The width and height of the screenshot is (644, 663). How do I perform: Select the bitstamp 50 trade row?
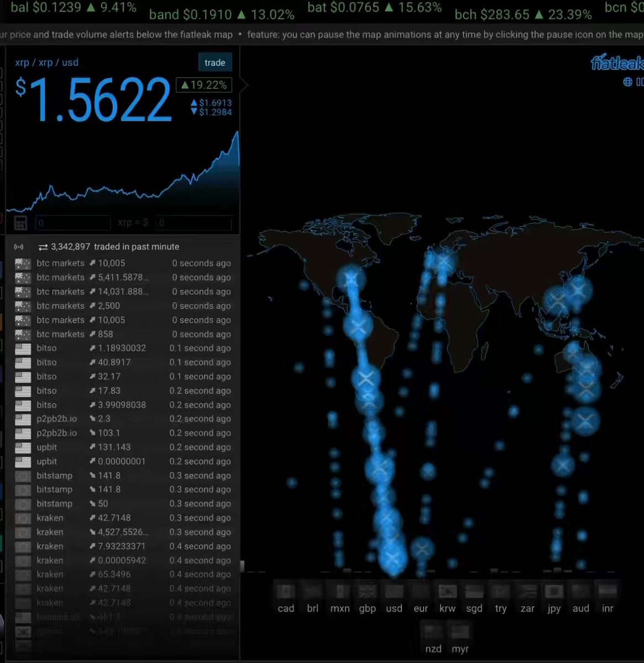(123, 504)
